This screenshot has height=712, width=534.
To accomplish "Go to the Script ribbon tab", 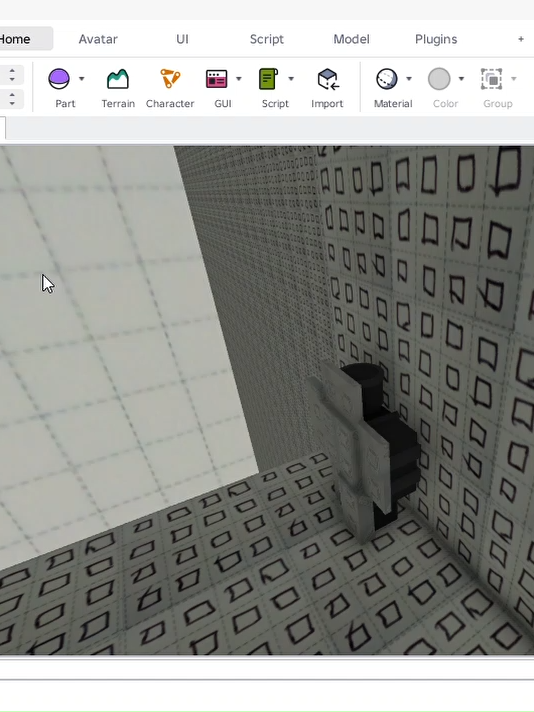I will (267, 39).
